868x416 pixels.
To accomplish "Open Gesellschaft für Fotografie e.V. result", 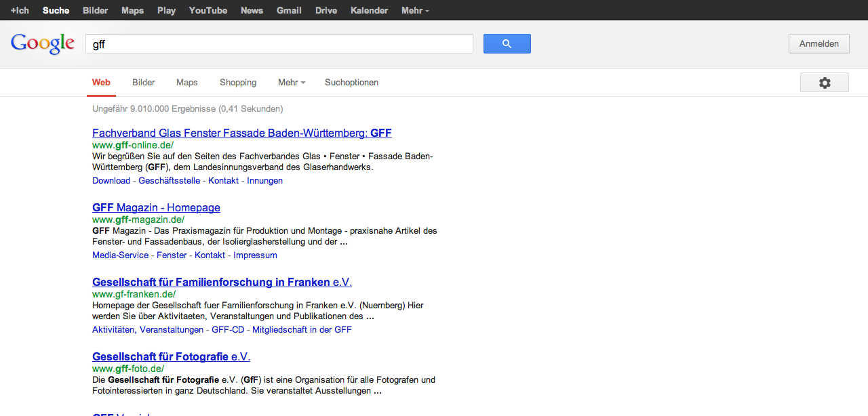I will (x=171, y=356).
